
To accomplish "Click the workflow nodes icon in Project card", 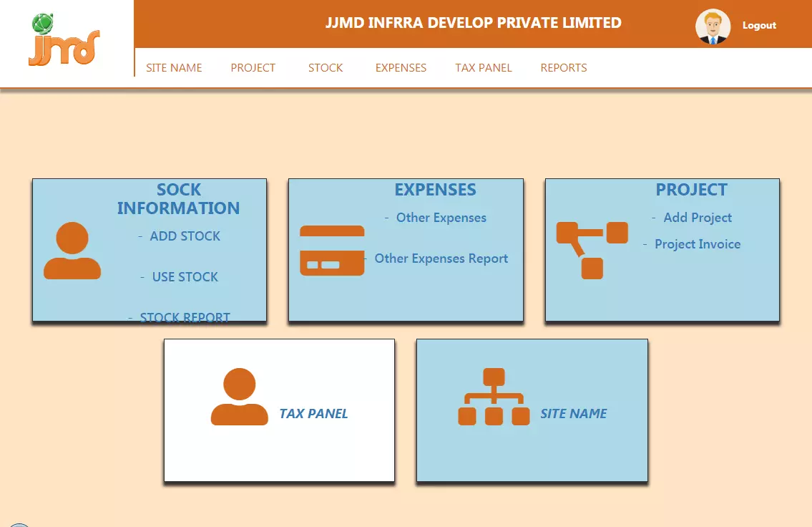I will pos(592,250).
